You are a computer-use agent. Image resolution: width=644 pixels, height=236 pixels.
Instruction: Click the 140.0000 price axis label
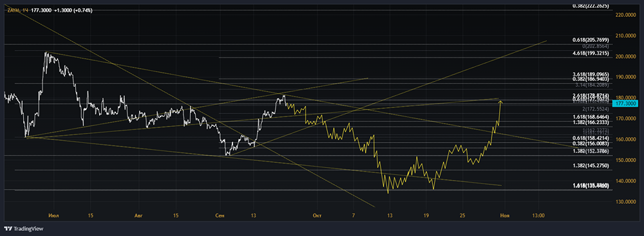[626, 181]
